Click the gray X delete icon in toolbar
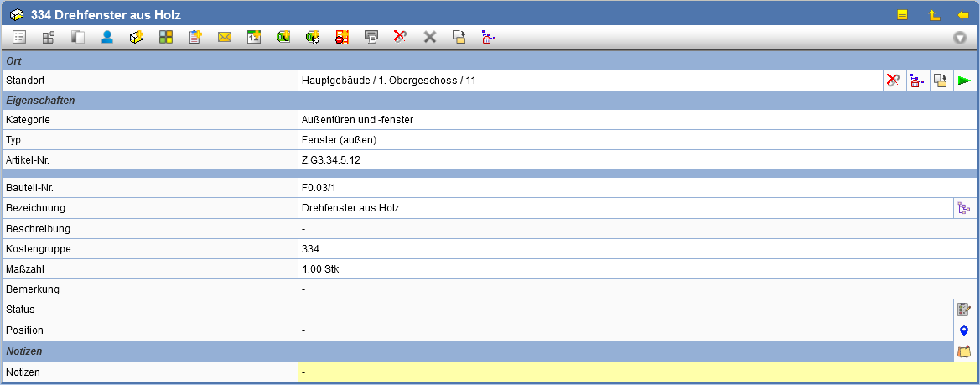Screen dimensions: 980x385 [x=430, y=37]
